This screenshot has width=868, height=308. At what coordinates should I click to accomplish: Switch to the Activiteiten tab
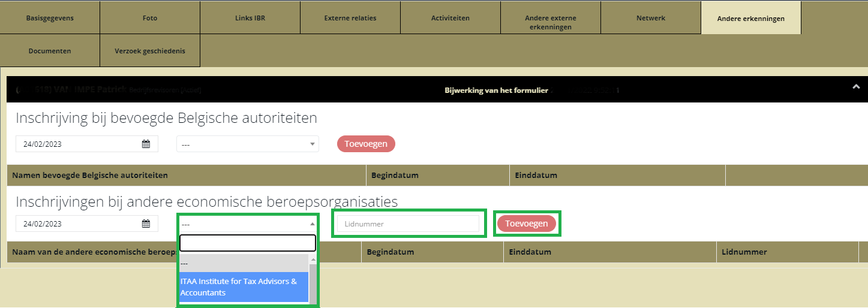(450, 18)
